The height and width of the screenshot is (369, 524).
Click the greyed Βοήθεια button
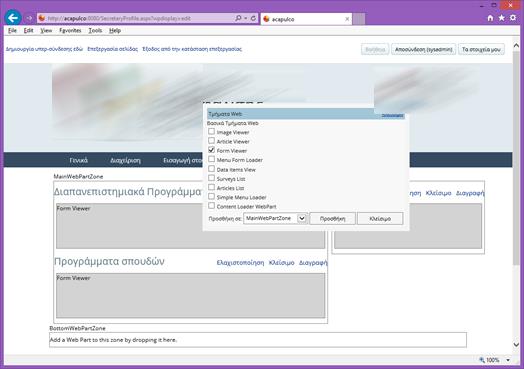[x=375, y=49]
